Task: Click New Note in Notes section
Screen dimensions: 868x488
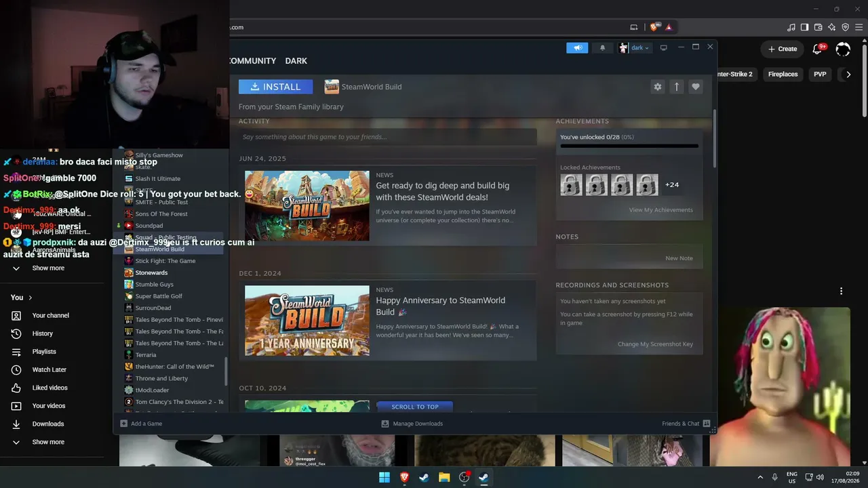Action: click(679, 258)
